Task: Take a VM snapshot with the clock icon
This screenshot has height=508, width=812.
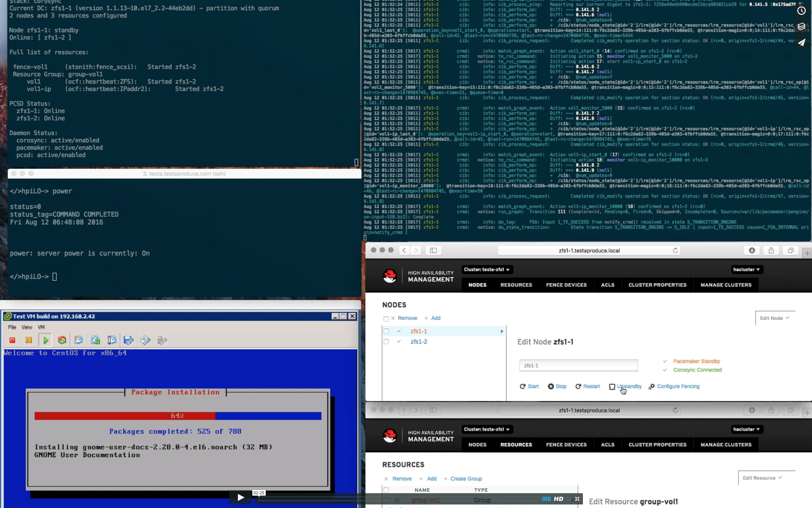Action: [78, 340]
